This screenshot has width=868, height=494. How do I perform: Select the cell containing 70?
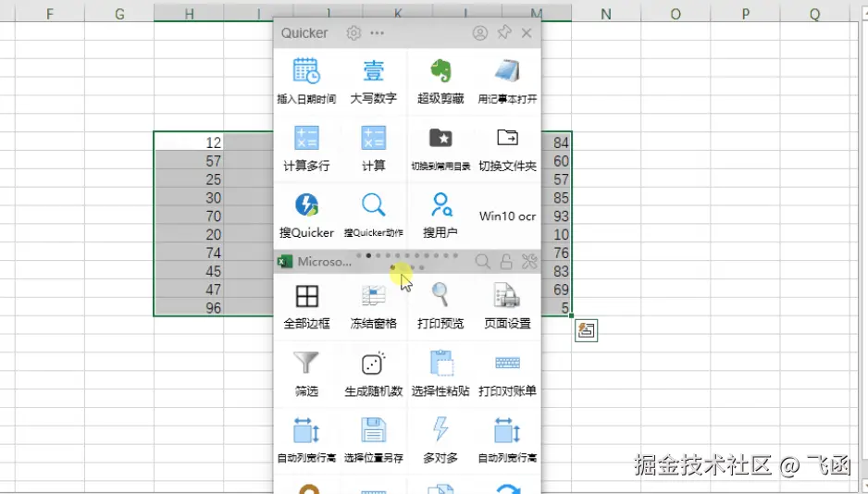pyautogui.click(x=189, y=216)
